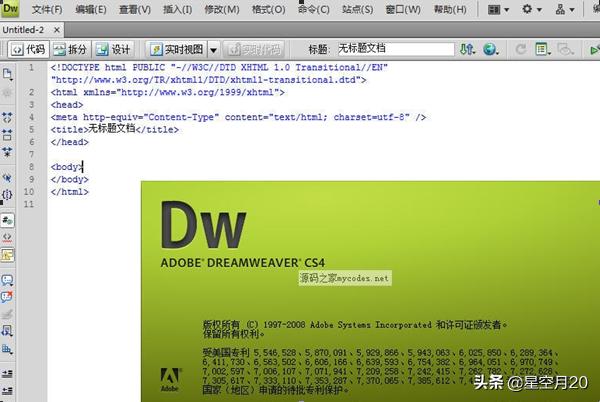
Task: Open the 帮助(H) menu
Action: pos(450,9)
